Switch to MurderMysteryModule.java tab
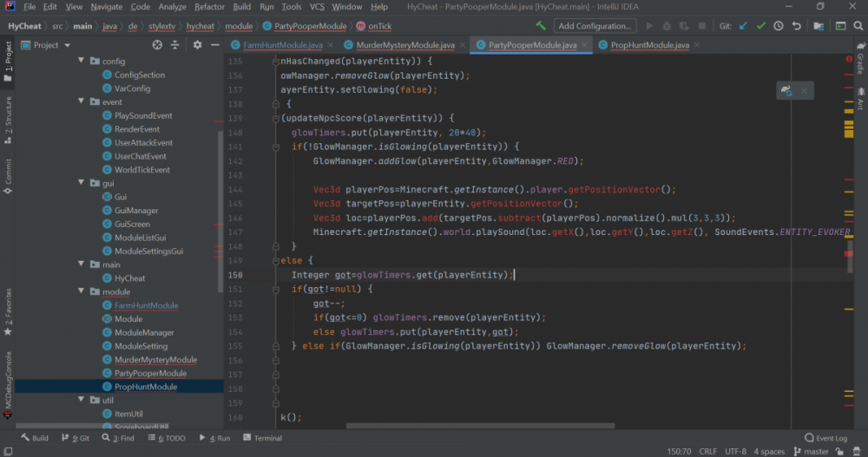The height and width of the screenshot is (457, 868). tap(405, 45)
